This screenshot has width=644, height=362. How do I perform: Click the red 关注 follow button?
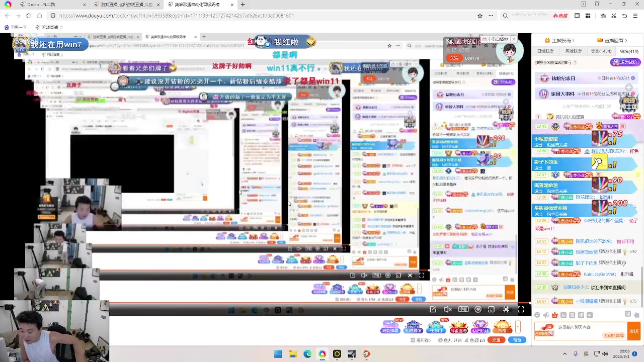tap(455, 58)
